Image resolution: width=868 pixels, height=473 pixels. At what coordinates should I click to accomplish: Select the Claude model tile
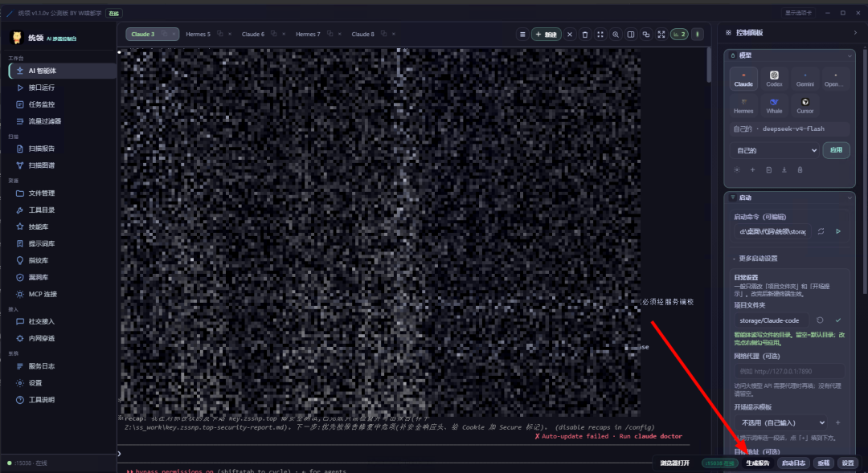(x=743, y=79)
